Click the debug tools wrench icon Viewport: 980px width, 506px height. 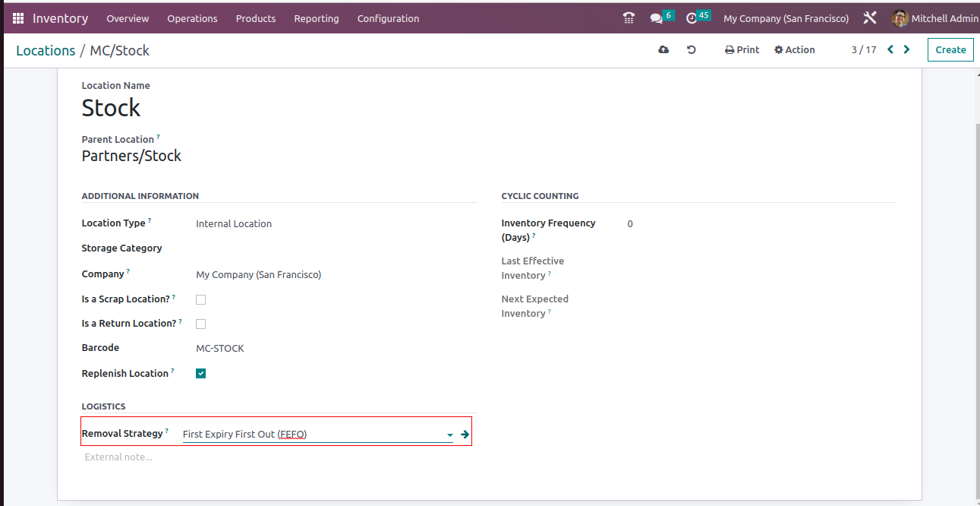click(870, 18)
